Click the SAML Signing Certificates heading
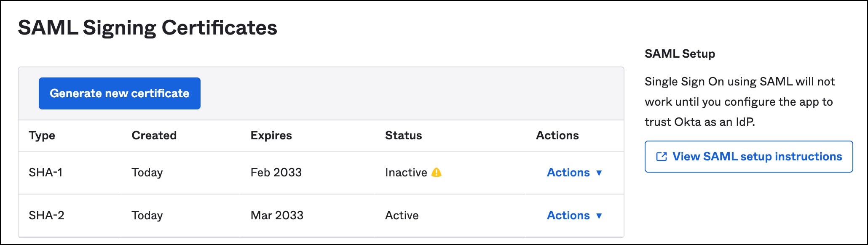868x245 pixels. pyautogui.click(x=147, y=28)
